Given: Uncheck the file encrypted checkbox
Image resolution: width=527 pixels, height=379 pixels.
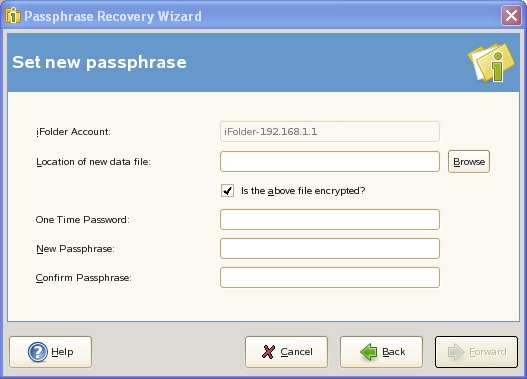Looking at the screenshot, I should point(228,191).
